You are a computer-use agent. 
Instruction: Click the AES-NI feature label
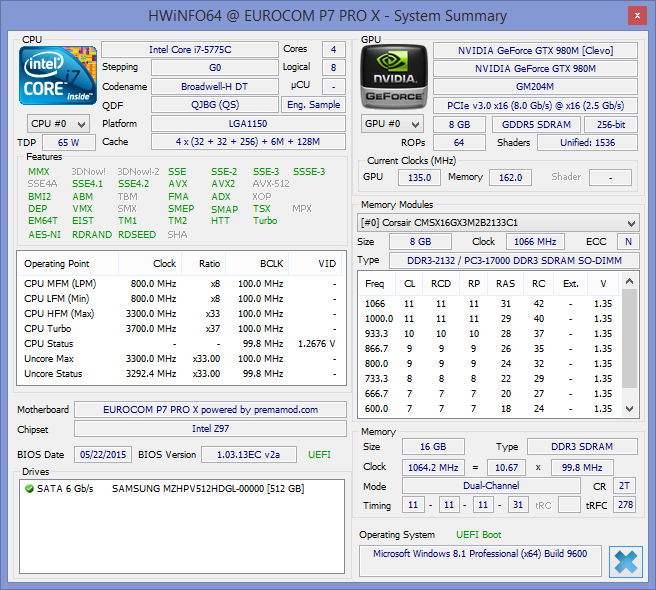pyautogui.click(x=44, y=235)
